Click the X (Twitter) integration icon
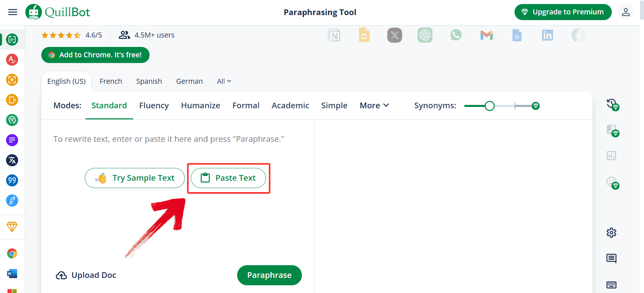 [x=395, y=35]
